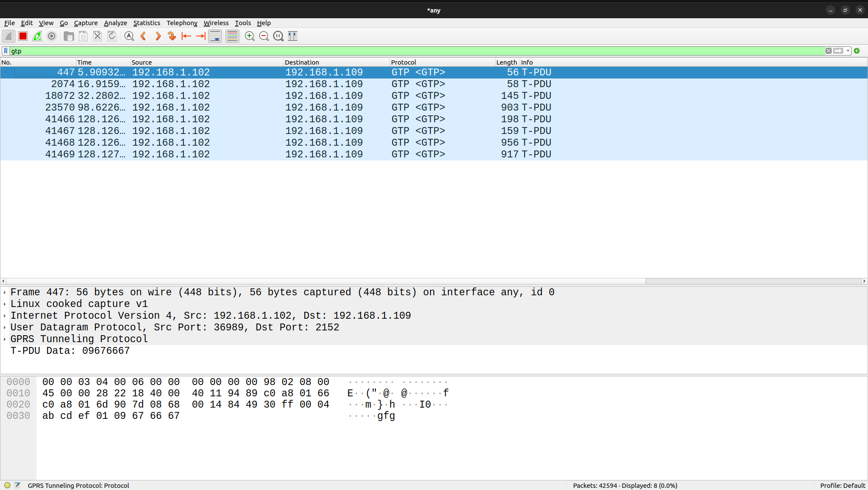Screen dimensions: 868x490
Task: Expand GPRS Tunneling Protocol section
Action: 5,340
